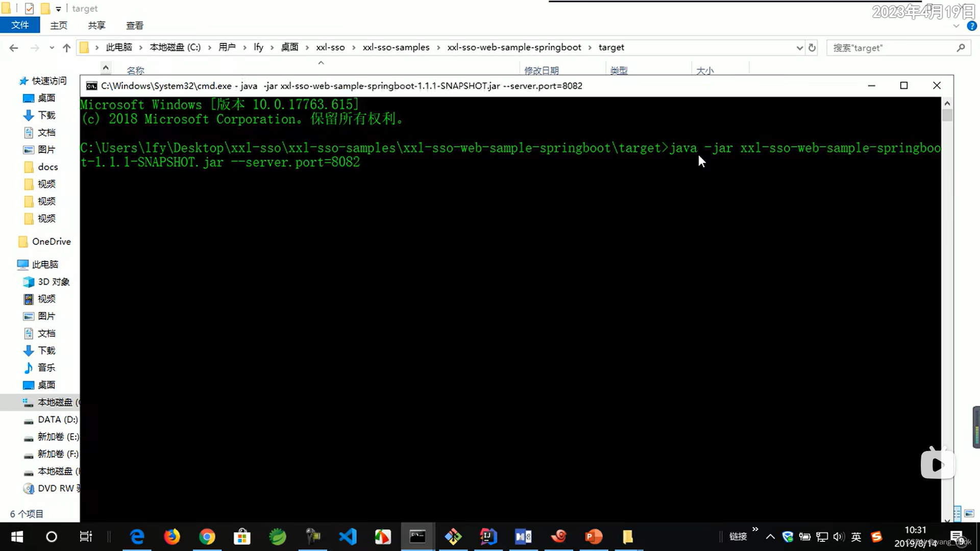Click 此电脑 in address breadcrumb
Screen dimensions: 980x551
coord(119,47)
